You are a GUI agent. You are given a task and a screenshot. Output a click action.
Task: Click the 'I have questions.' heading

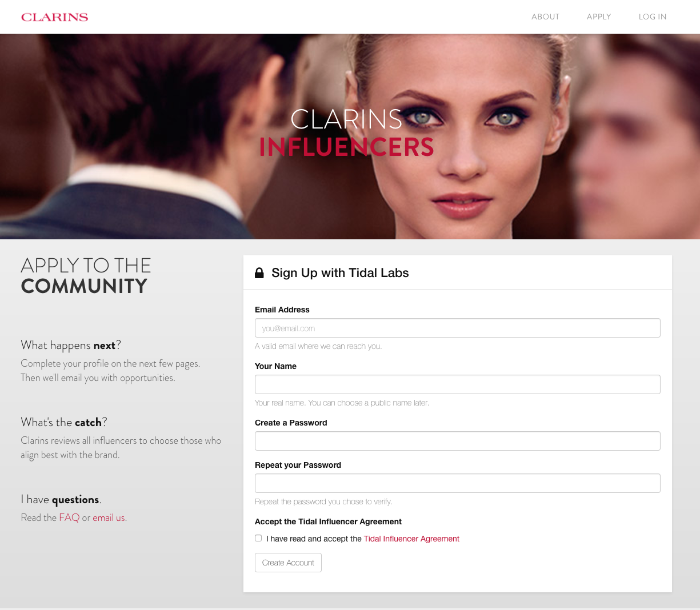(x=61, y=499)
